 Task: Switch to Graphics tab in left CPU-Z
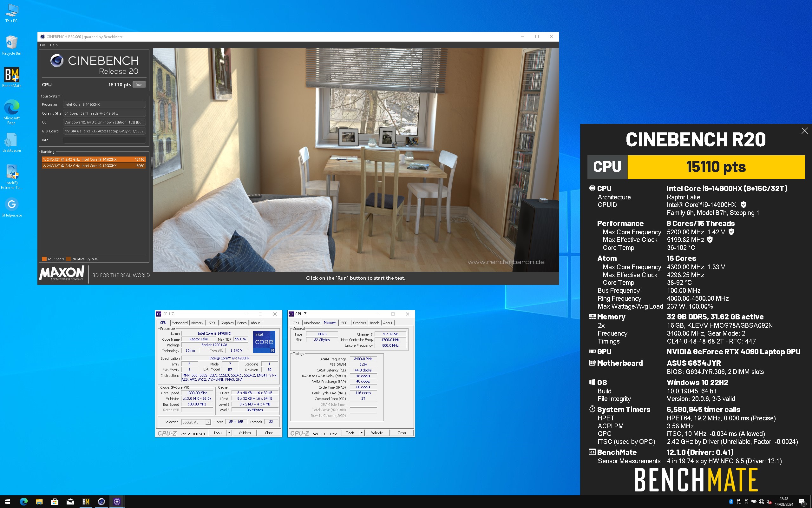pos(227,323)
